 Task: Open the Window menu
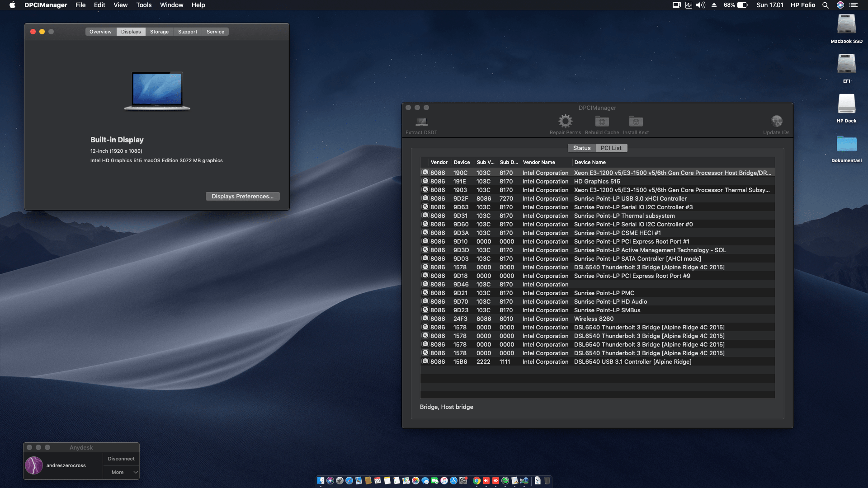171,5
